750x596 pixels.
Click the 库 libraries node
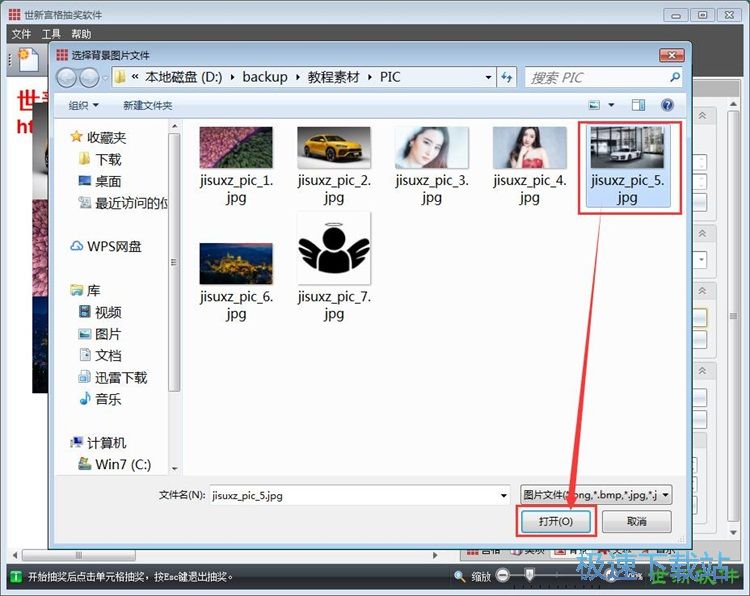tap(86, 290)
